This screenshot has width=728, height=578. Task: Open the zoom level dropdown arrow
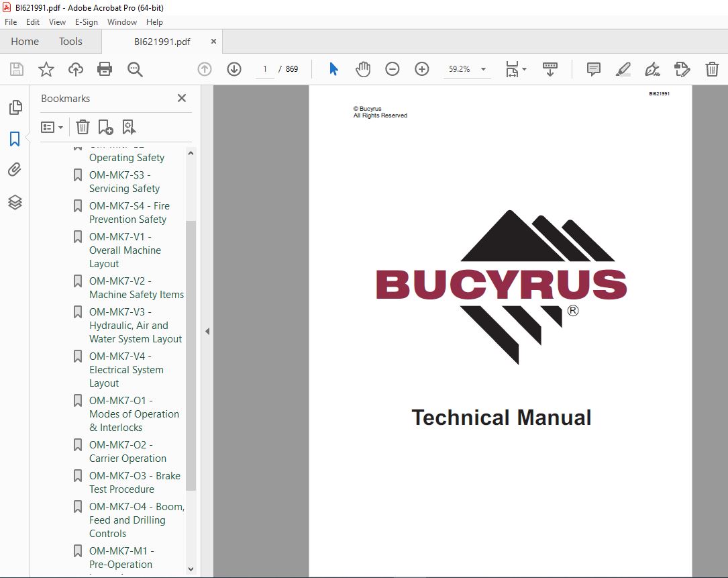tap(483, 69)
